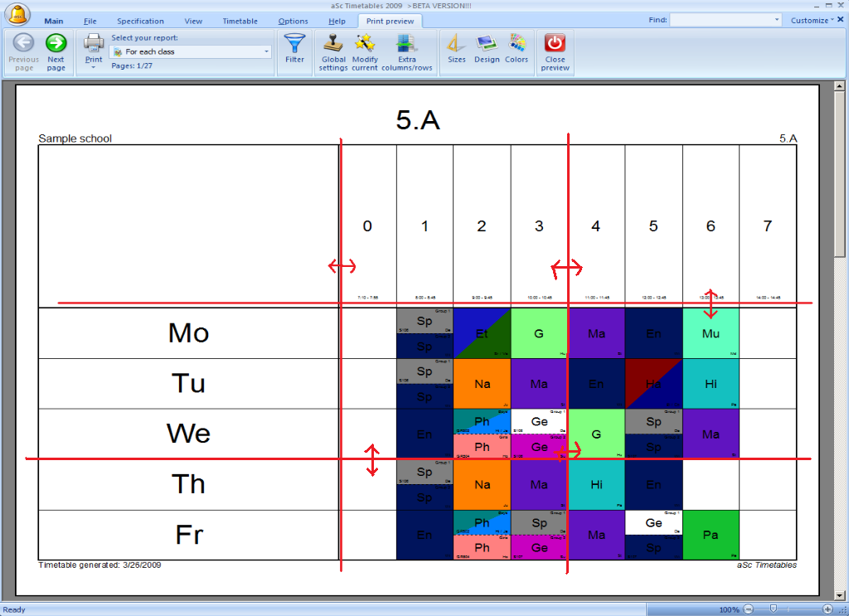849x616 pixels.
Task: Open the Design tool
Action: coord(487,43)
